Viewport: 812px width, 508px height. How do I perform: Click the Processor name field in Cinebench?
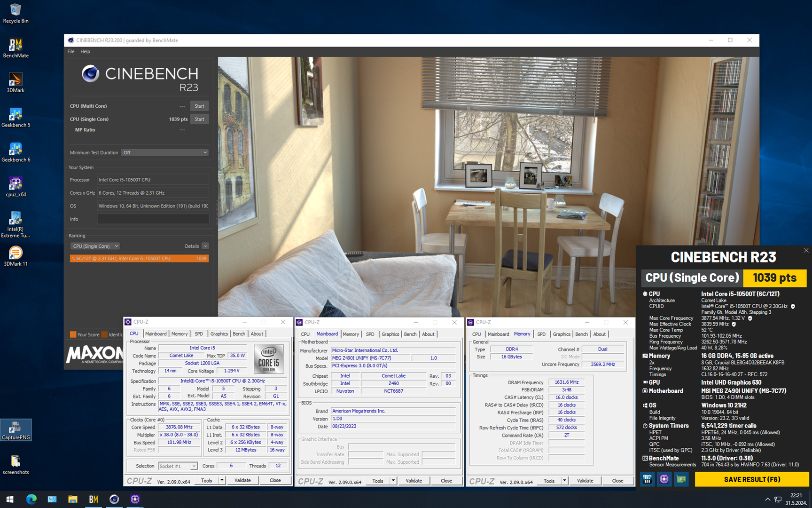click(153, 180)
